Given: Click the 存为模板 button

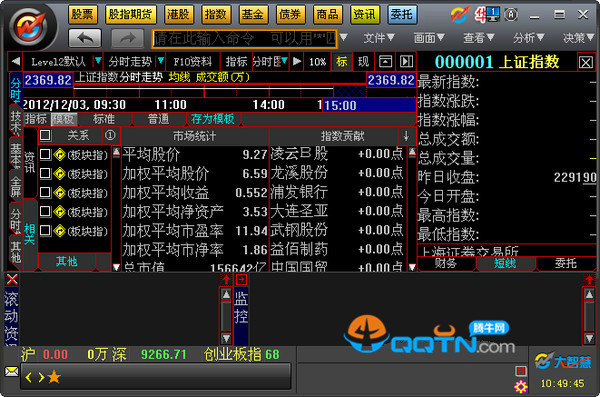Looking at the screenshot, I should (x=213, y=119).
